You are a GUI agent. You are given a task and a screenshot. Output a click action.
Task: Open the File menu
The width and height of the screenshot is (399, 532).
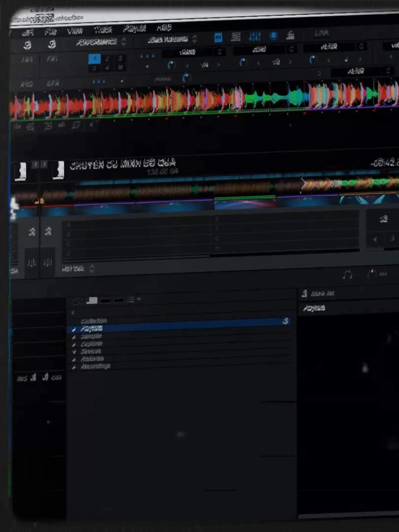[51, 32]
